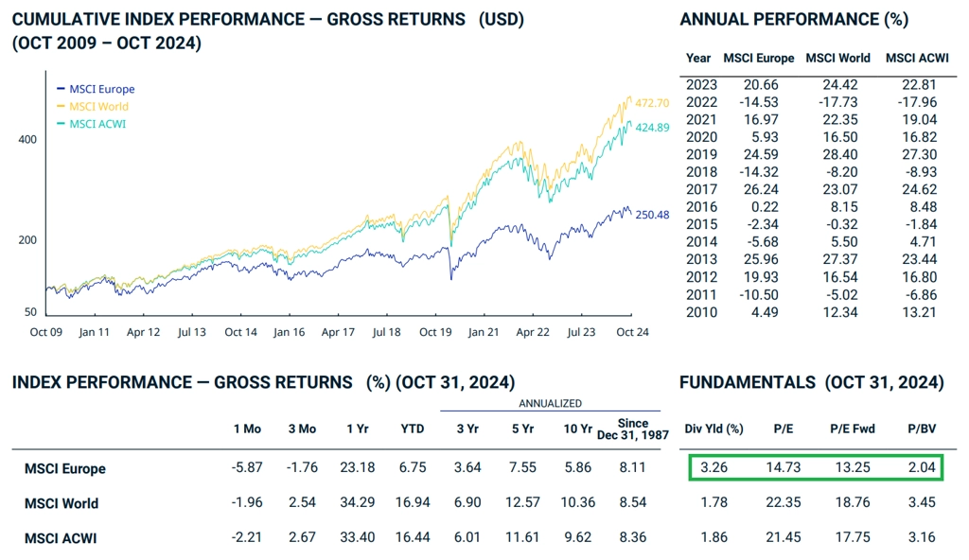This screenshot has width=969, height=560.
Task: Click MSCI World P/E value 22.35
Action: [x=783, y=502]
